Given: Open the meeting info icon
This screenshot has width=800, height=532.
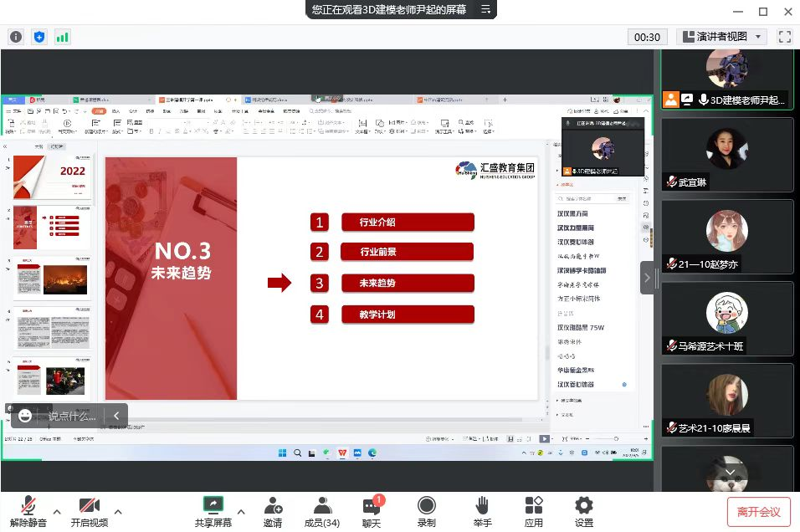Looking at the screenshot, I should pyautogui.click(x=16, y=37).
